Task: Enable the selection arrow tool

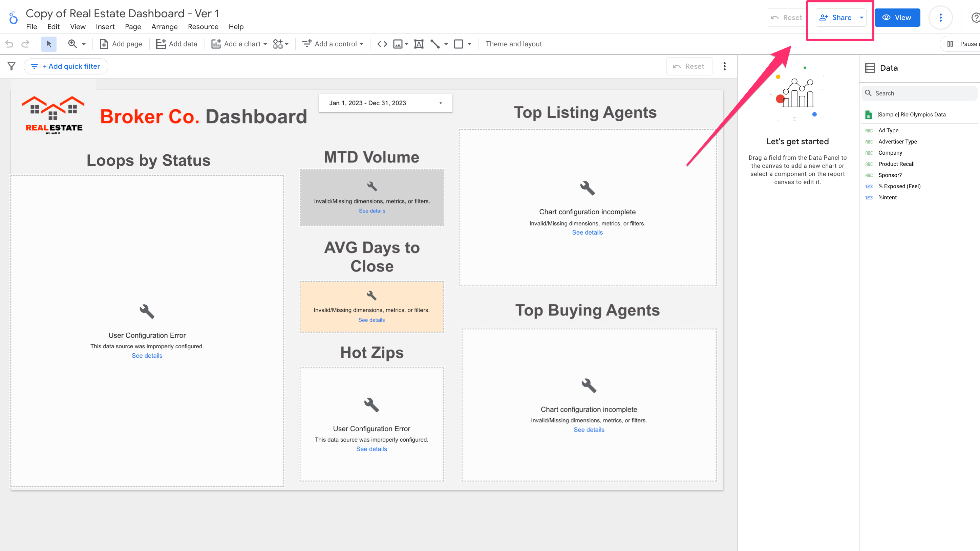Action: [x=49, y=44]
